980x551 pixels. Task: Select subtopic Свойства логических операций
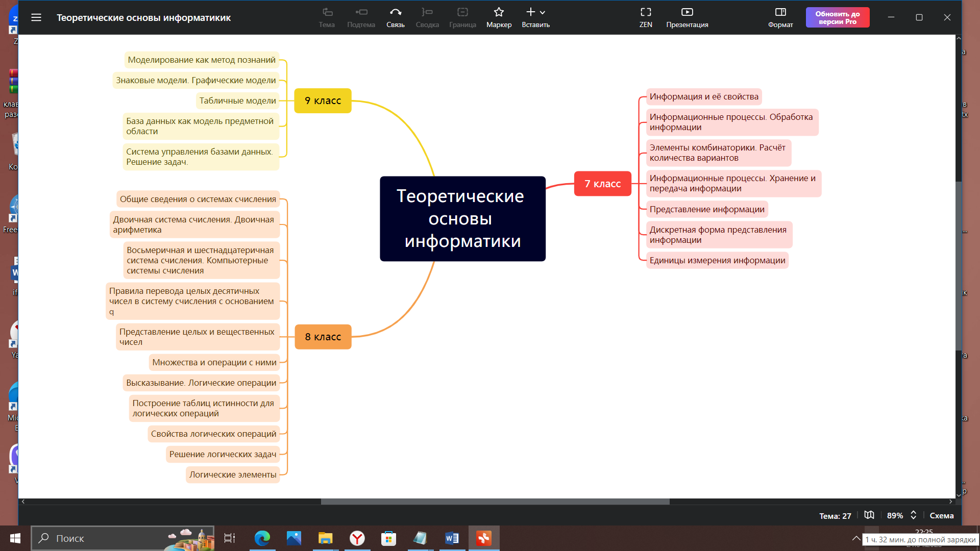213,434
